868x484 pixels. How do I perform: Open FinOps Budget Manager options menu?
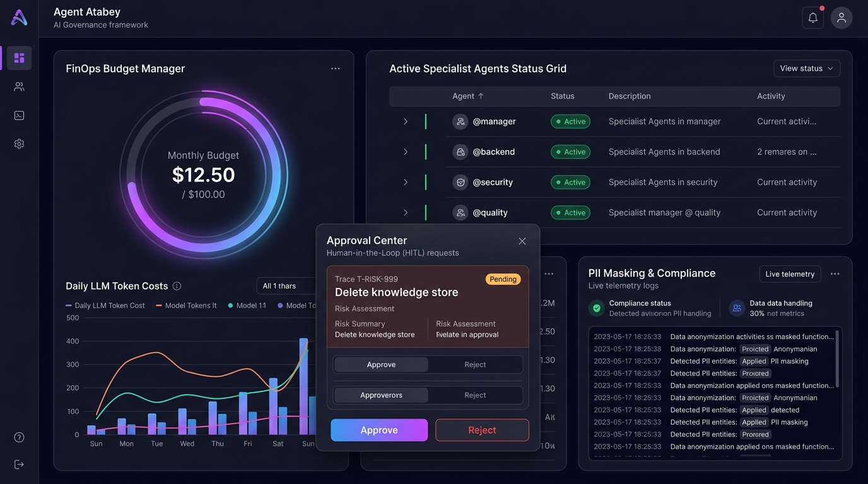336,69
